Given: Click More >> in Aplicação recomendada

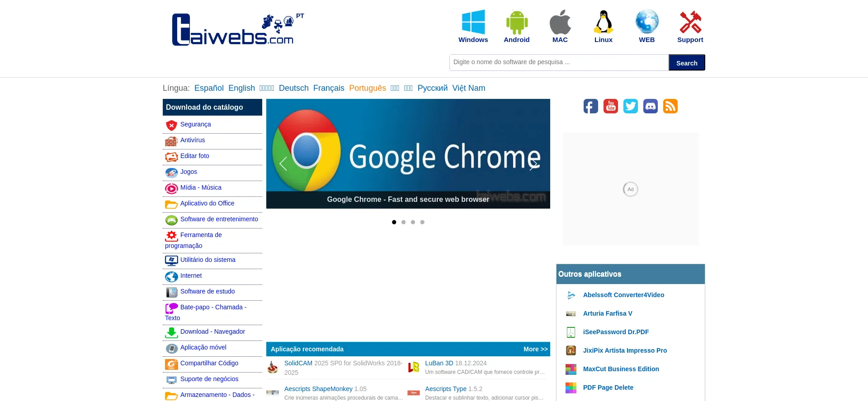Looking at the screenshot, I should click(535, 349).
